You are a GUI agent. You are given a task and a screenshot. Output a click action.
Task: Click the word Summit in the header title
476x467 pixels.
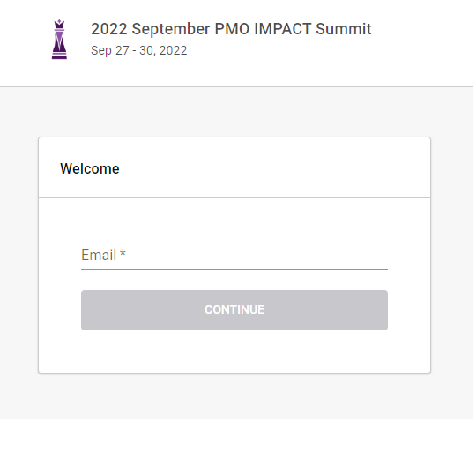pyautogui.click(x=344, y=29)
